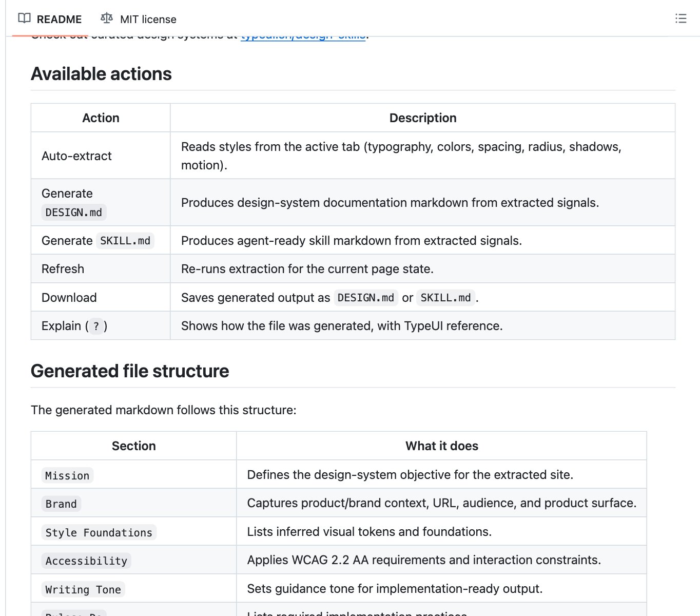Click the 'Available actions' heading
The height and width of the screenshot is (616, 700).
[101, 74]
